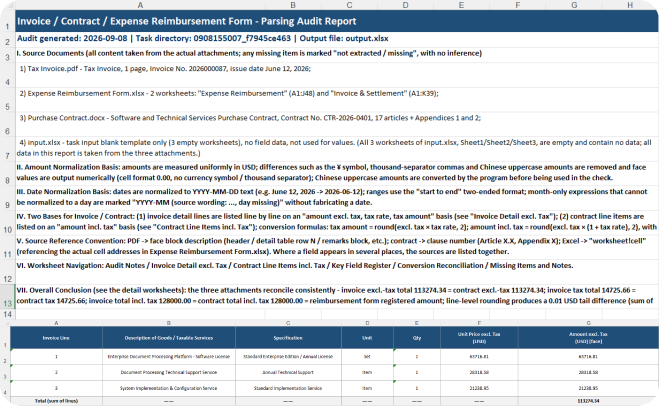The image size is (659, 406).
Task: Select column H header of the upper sheet
Action: pyautogui.click(x=630, y=5)
